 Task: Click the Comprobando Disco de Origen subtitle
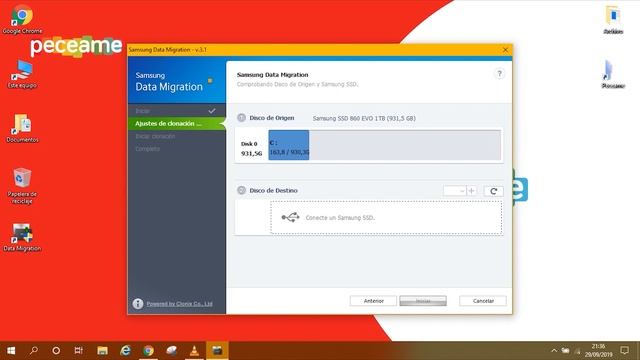(297, 84)
